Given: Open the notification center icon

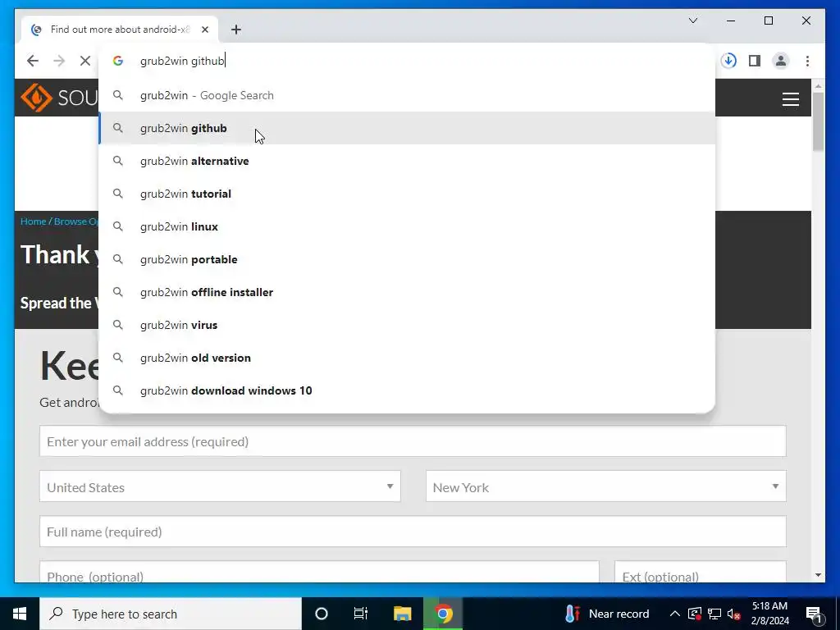Looking at the screenshot, I should (x=815, y=614).
